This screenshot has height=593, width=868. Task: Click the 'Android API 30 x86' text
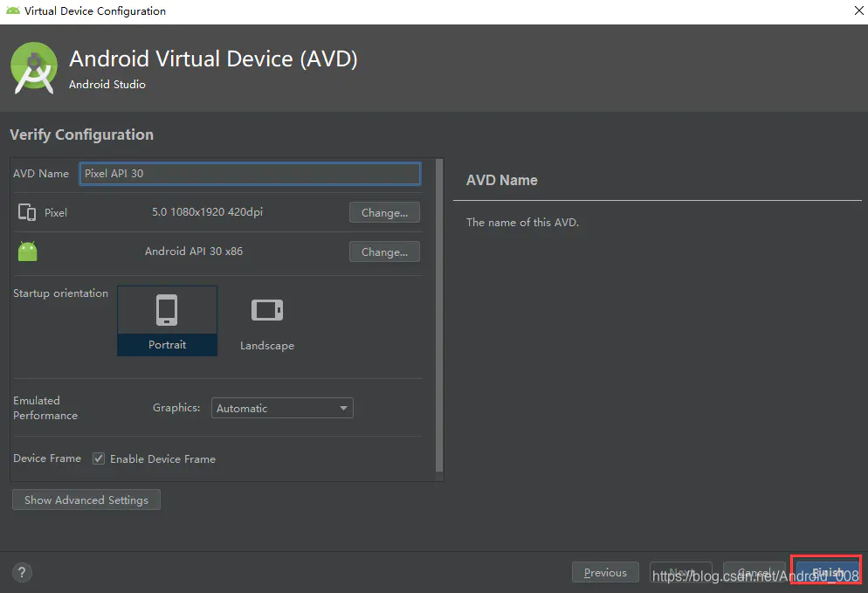pos(194,252)
